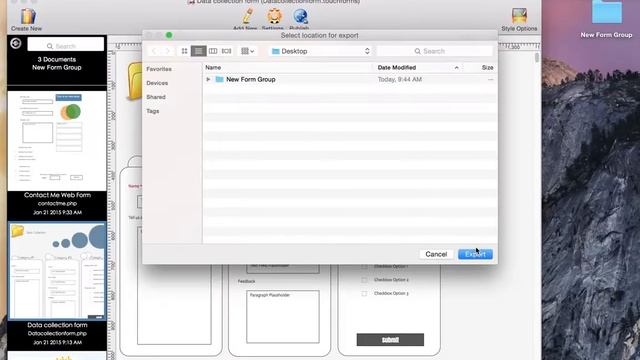Switch dialog to cover flow view
Screen dimensions: 640x360
pos(227,51)
